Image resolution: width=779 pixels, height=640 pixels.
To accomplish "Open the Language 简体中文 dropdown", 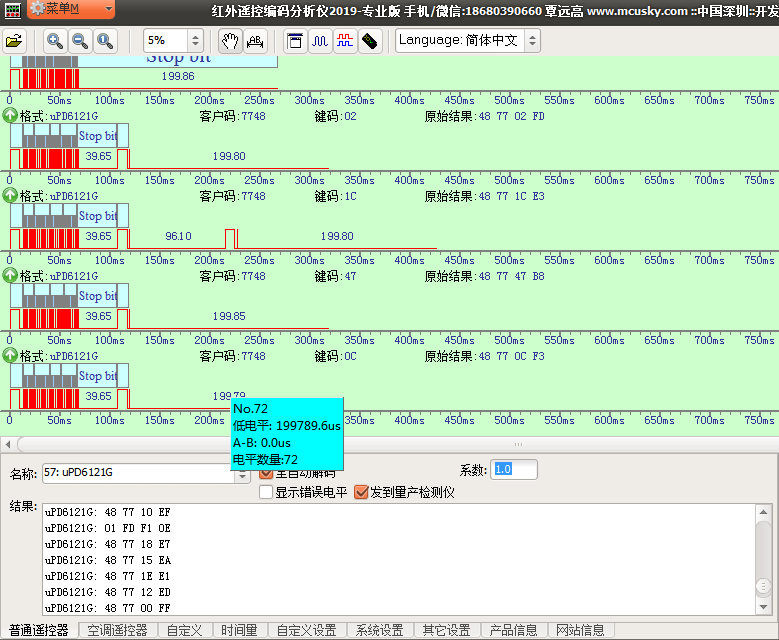I will coord(532,40).
